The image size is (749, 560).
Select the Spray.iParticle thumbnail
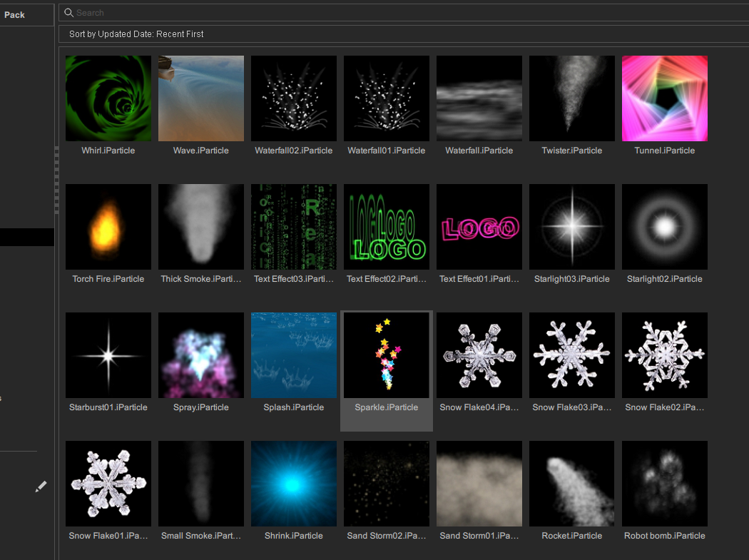pyautogui.click(x=201, y=355)
